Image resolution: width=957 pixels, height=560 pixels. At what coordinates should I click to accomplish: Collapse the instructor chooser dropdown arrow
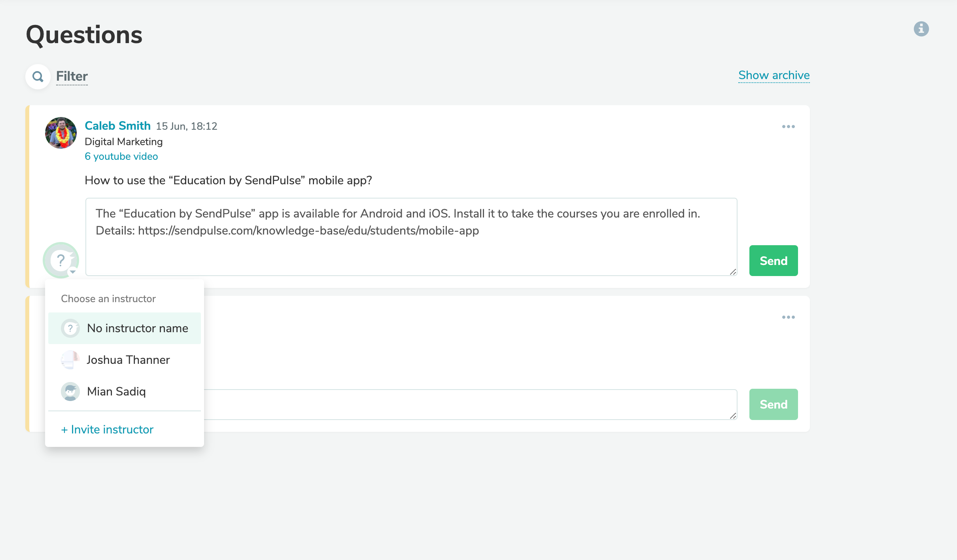click(73, 272)
